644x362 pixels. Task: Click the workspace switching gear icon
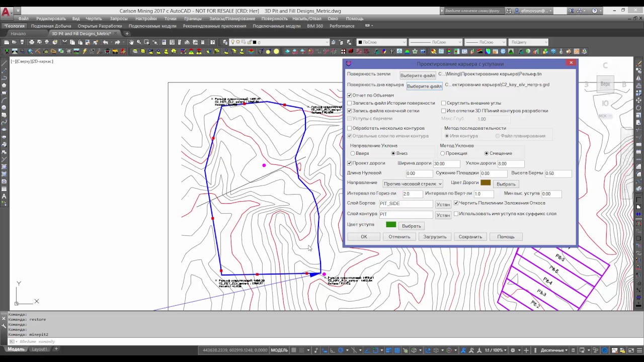[x=513, y=350]
